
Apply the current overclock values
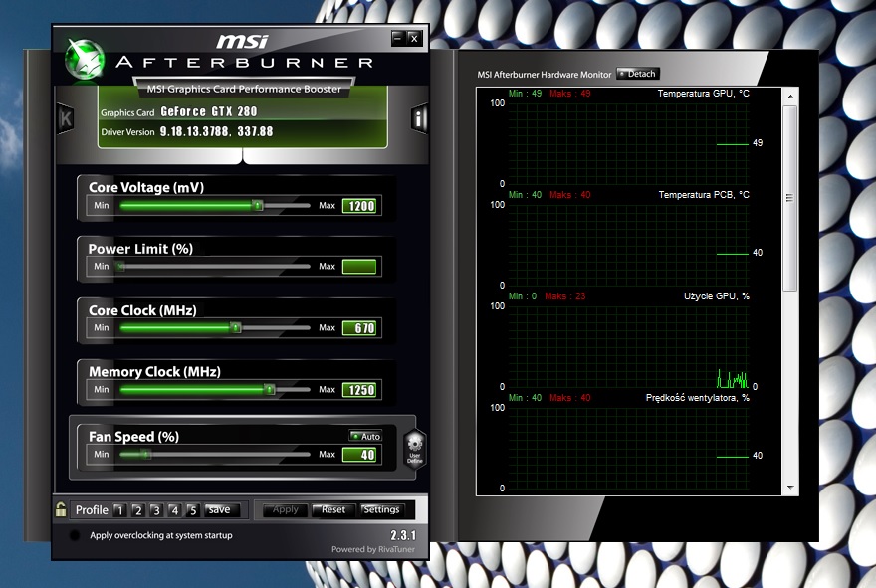pos(285,509)
